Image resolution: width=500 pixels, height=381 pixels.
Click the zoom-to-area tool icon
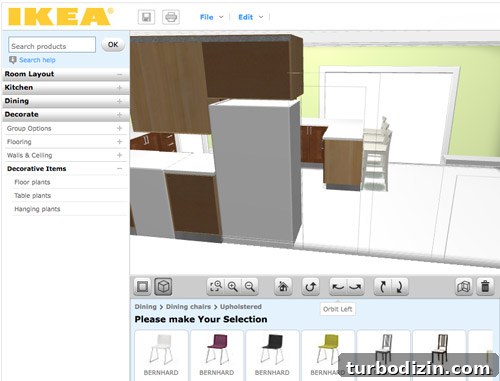216,286
